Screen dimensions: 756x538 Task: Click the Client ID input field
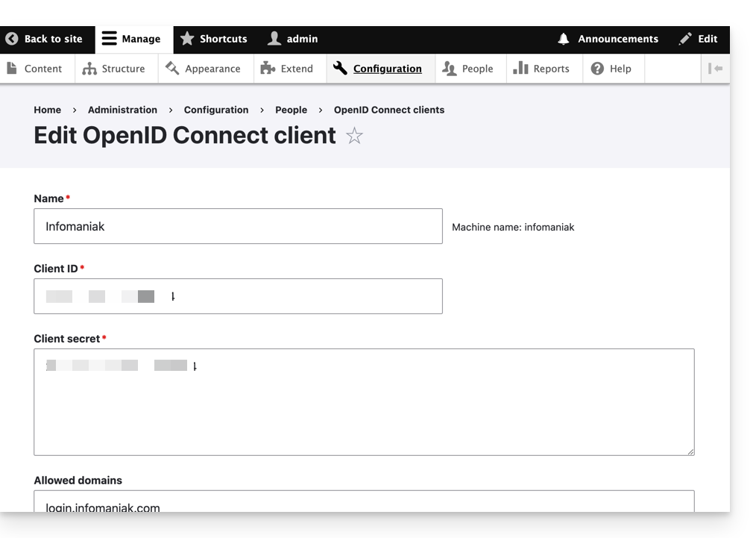click(238, 296)
